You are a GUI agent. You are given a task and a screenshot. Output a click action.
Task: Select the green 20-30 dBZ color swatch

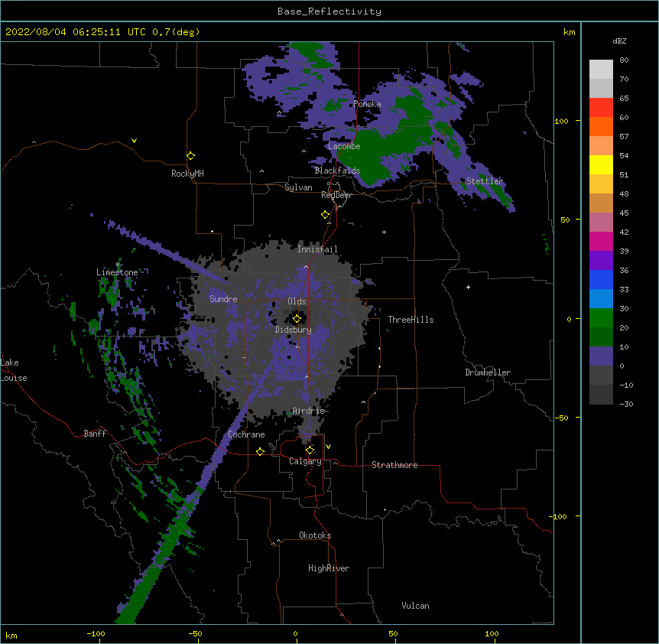(x=601, y=318)
